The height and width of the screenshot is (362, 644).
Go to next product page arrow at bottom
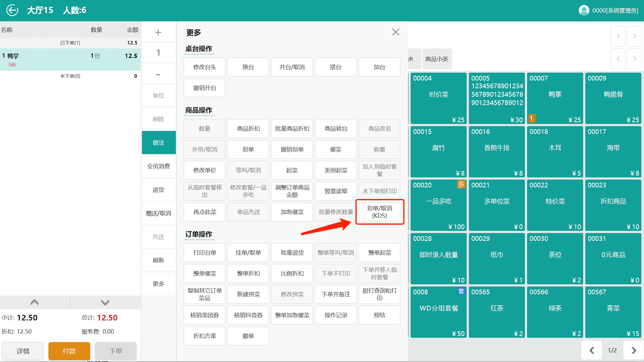coord(633,350)
